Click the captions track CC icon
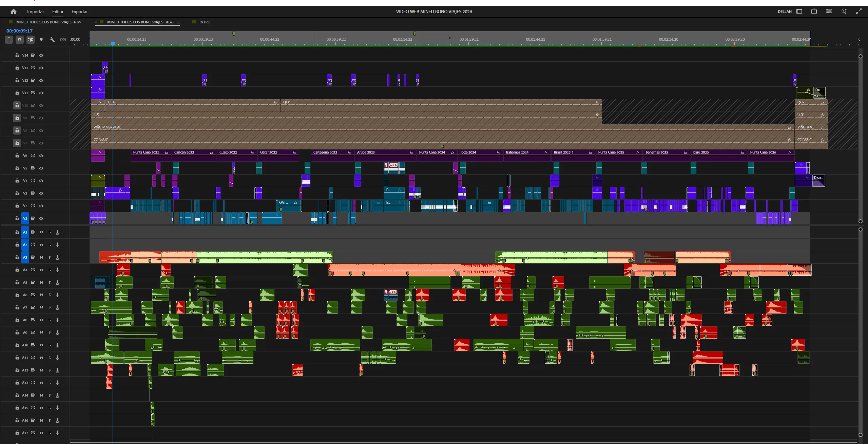The image size is (868, 444). [x=63, y=40]
